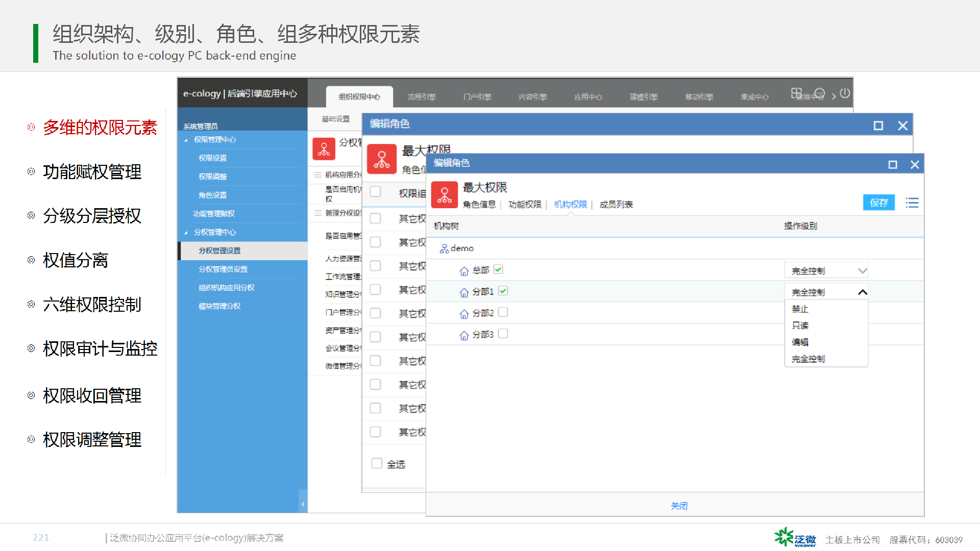Check the 分部3 checkbox

(x=503, y=334)
